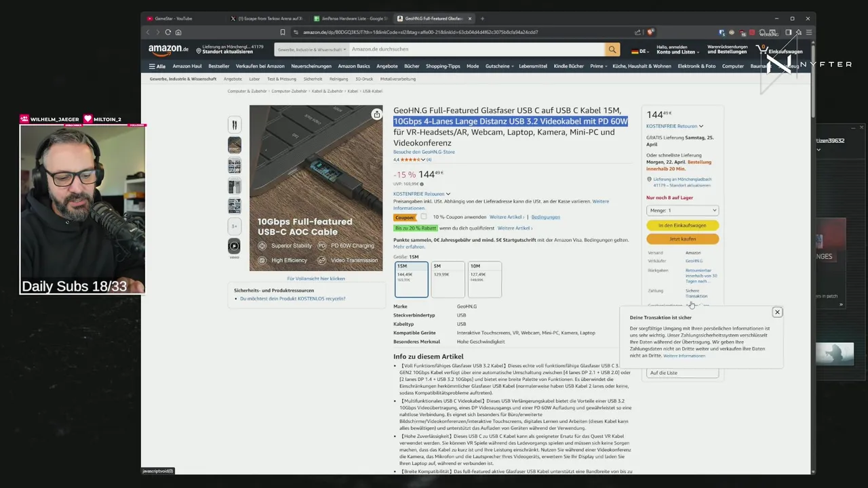Open the DE language dropdown
868x488 pixels.
(639, 51)
